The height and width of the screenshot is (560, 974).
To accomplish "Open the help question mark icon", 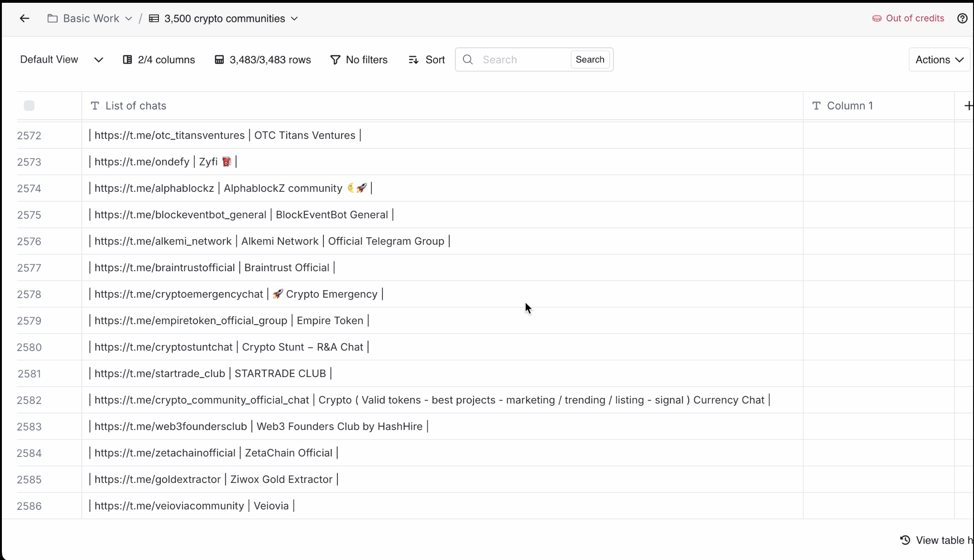I will pos(962,19).
